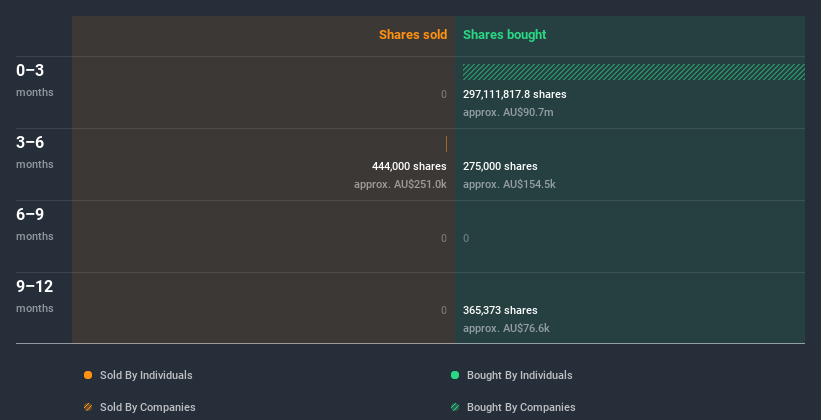This screenshot has height=420, width=821.
Task: Click the striped Sold By Companies legend icon
Action: tap(88, 407)
